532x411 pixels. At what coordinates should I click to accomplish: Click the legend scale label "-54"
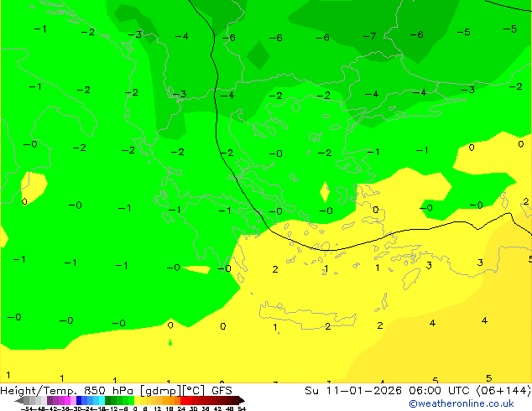pyautogui.click(x=27, y=408)
